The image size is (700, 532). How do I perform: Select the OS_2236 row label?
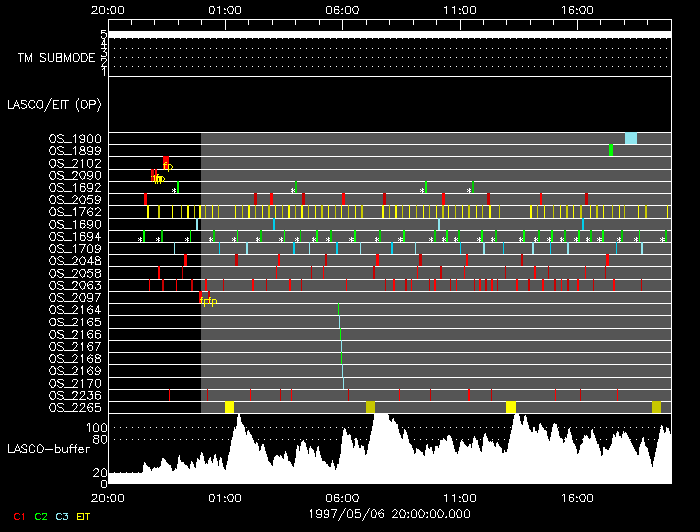(75, 395)
